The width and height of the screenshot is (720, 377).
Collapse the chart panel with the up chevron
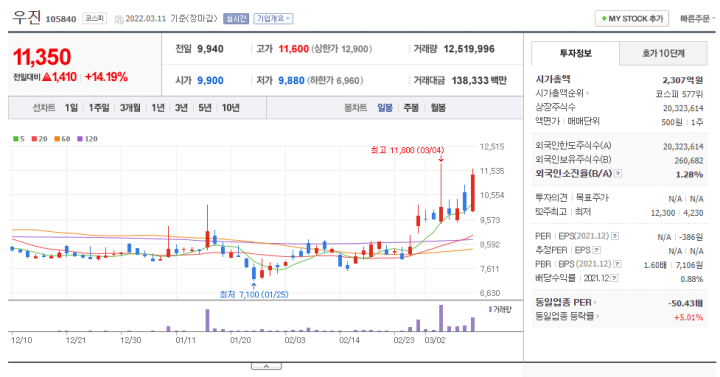coord(266,366)
